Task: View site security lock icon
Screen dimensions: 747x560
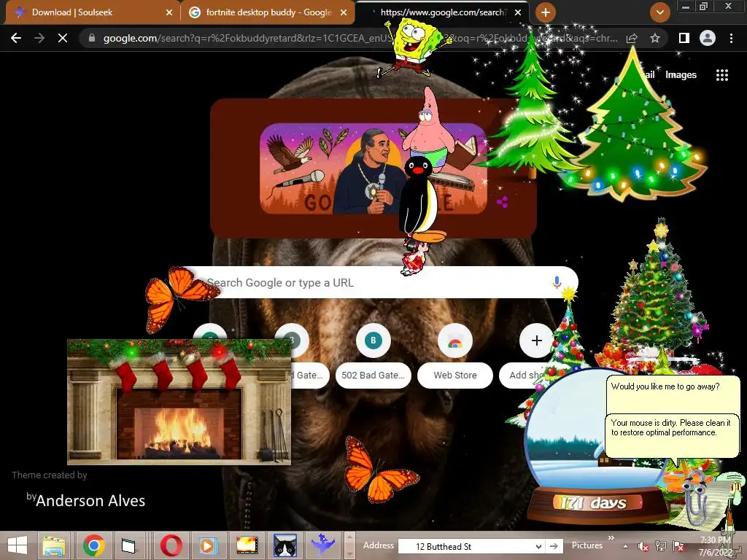Action: pyautogui.click(x=92, y=38)
